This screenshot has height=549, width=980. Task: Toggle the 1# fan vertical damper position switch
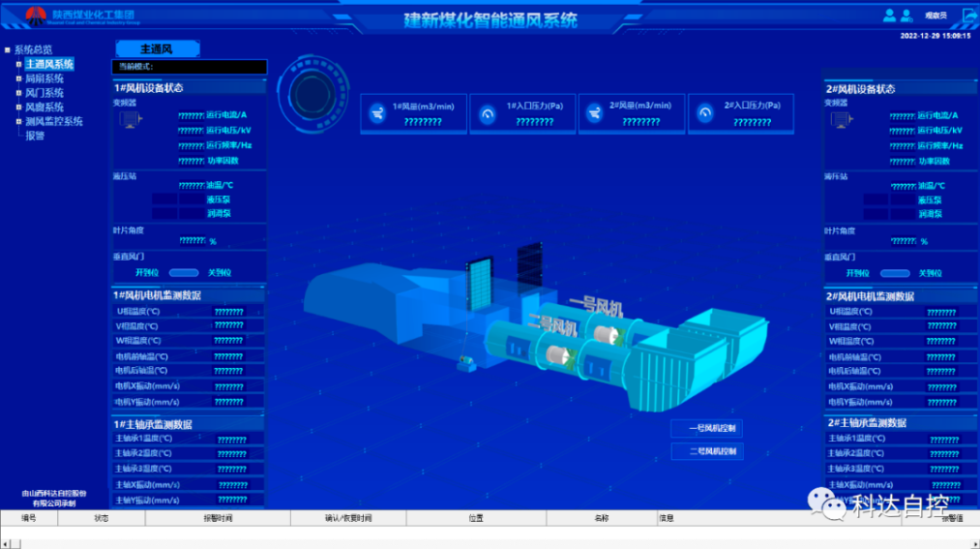point(184,273)
